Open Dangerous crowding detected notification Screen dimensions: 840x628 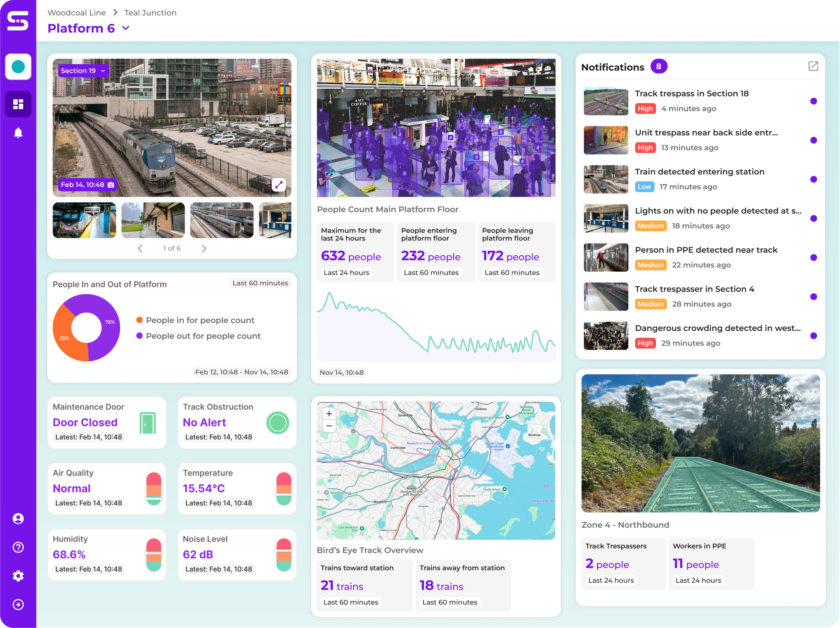pyautogui.click(x=717, y=328)
